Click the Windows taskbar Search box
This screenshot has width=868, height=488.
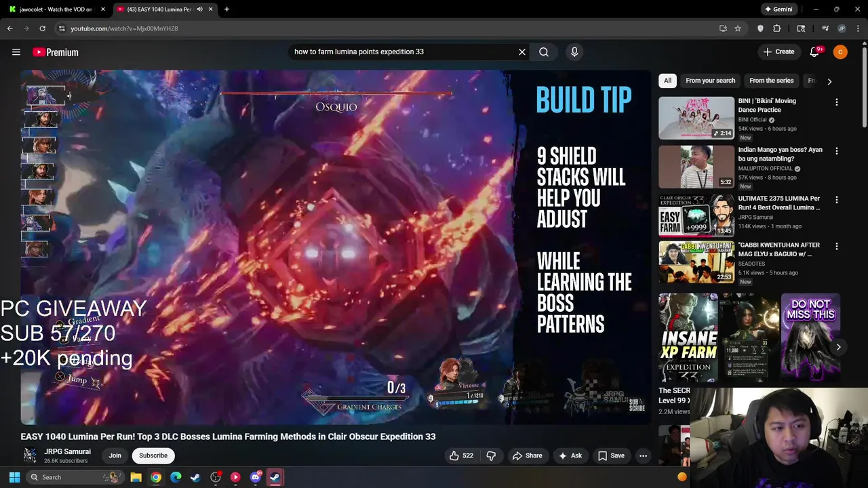pos(75,477)
